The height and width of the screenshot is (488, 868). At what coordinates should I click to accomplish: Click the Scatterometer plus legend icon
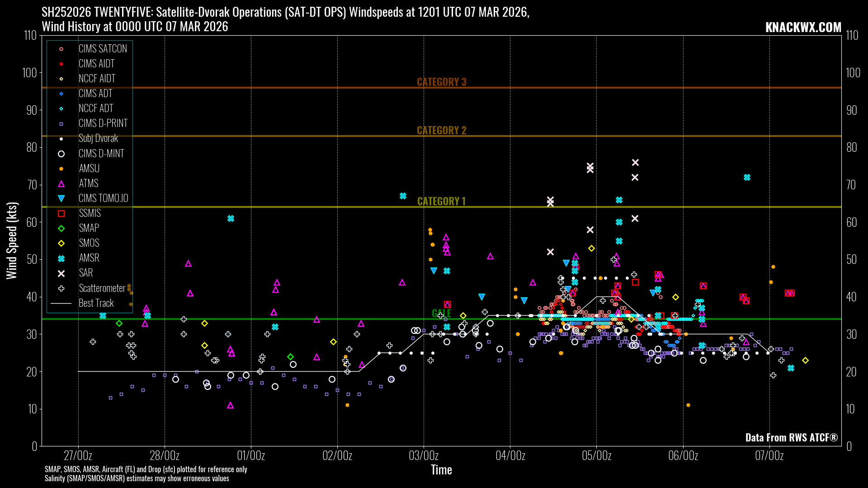click(61, 288)
